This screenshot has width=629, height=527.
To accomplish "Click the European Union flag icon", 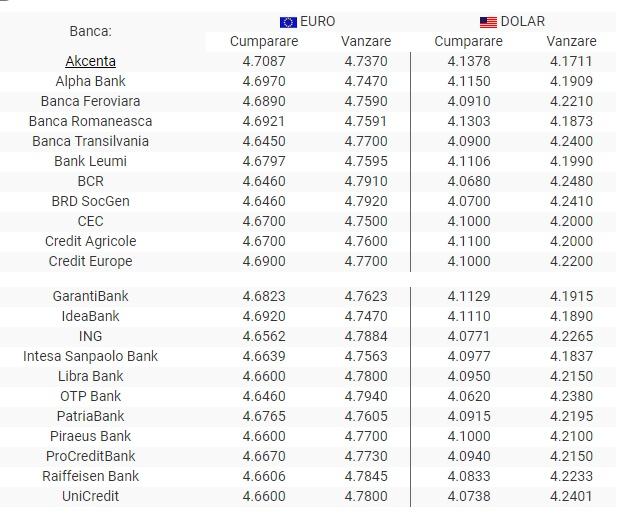I will coord(288,21).
